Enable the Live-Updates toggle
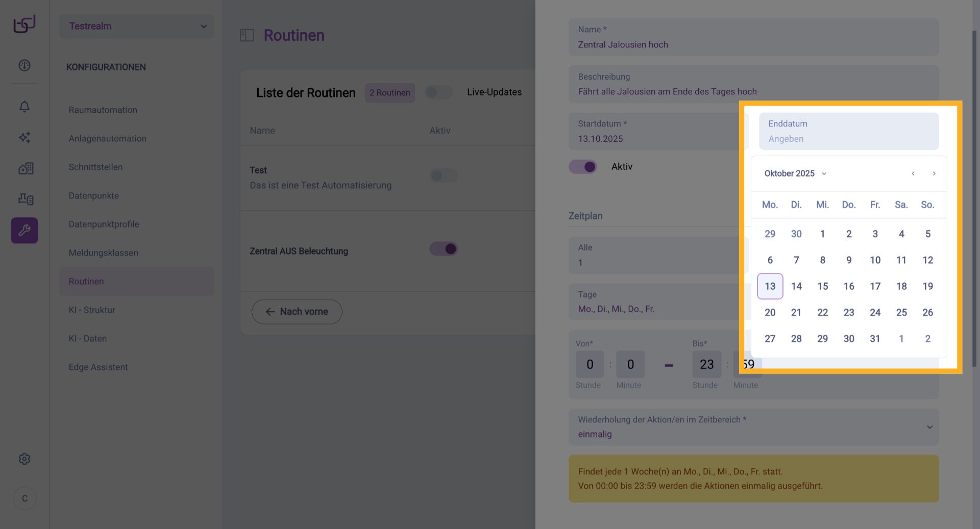This screenshot has width=980, height=529. 438,92
